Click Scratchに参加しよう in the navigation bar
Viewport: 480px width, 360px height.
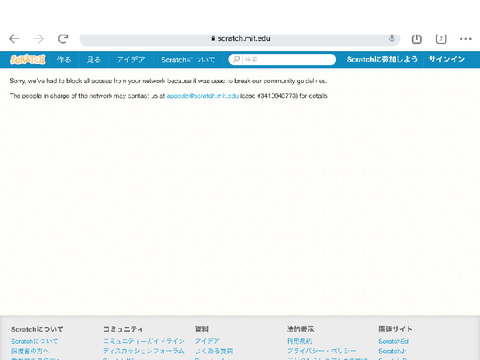tap(382, 59)
